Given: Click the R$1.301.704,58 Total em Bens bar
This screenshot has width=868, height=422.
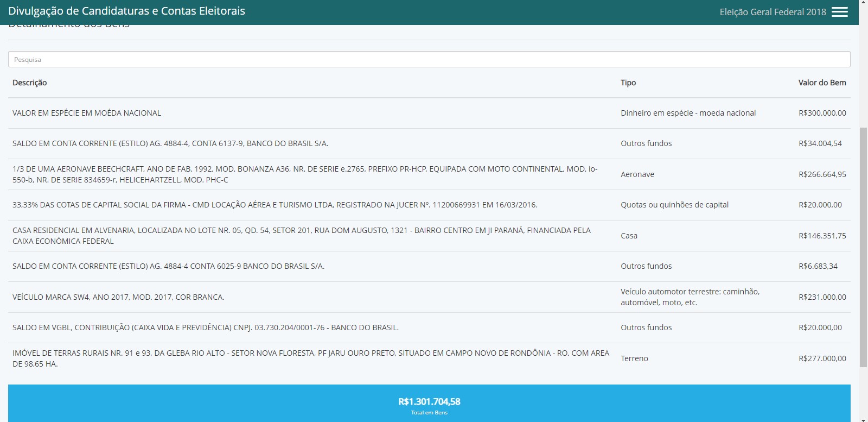Looking at the screenshot, I should [429, 404].
